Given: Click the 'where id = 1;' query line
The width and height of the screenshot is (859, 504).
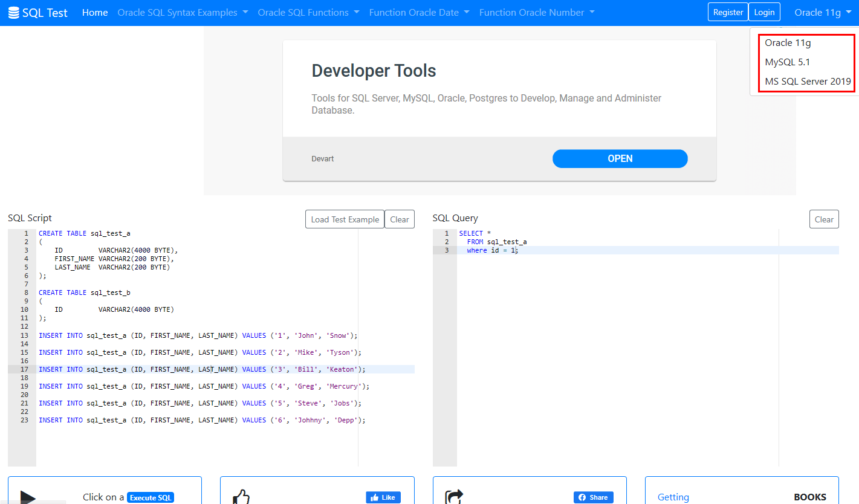Looking at the screenshot, I should 493,250.
